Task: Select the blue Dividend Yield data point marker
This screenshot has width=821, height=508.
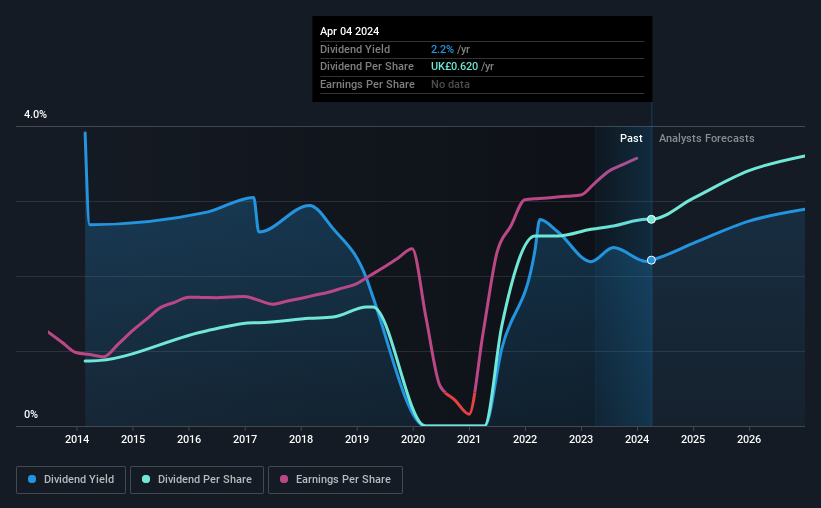Action: point(651,260)
